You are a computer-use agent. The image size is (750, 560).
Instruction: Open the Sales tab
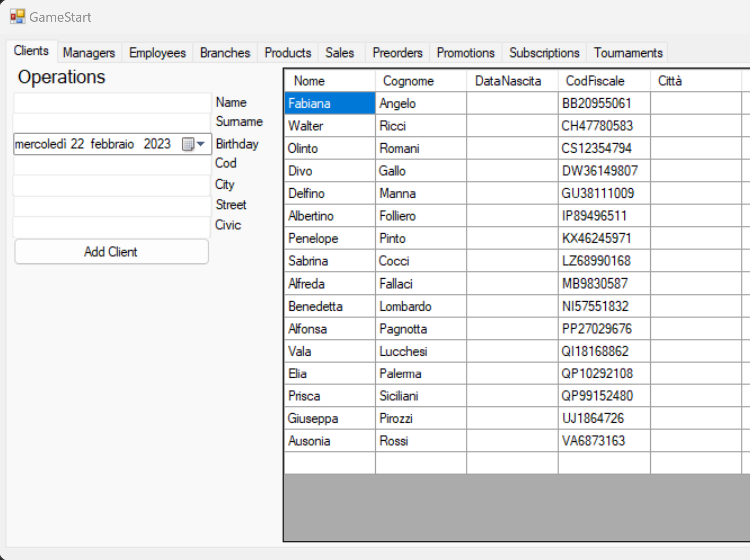[340, 53]
